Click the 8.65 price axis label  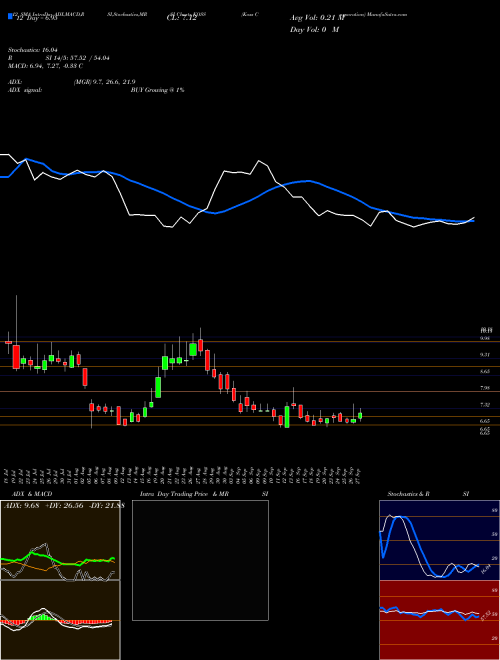pos(485,371)
